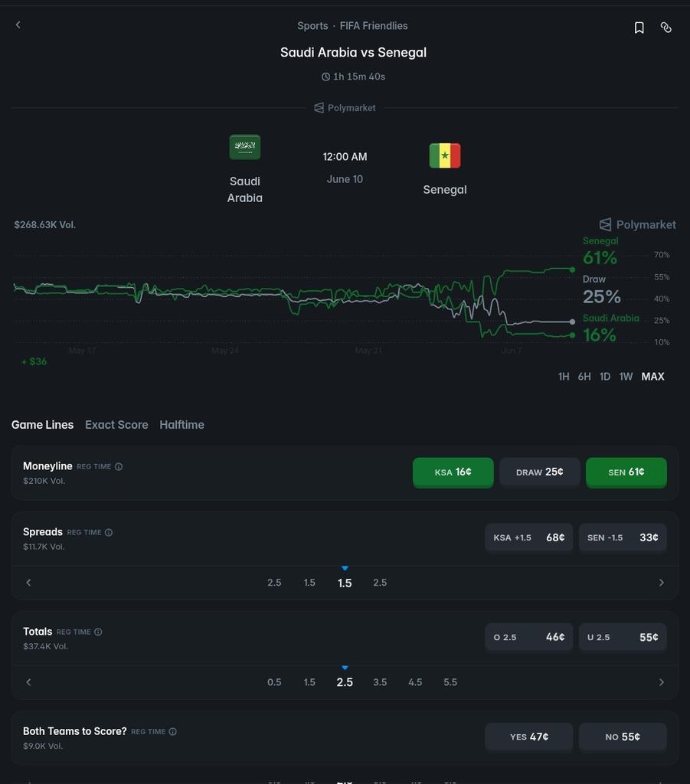Choose NO 55¢ for both teams to score
The image size is (690, 784).
coord(623,737)
